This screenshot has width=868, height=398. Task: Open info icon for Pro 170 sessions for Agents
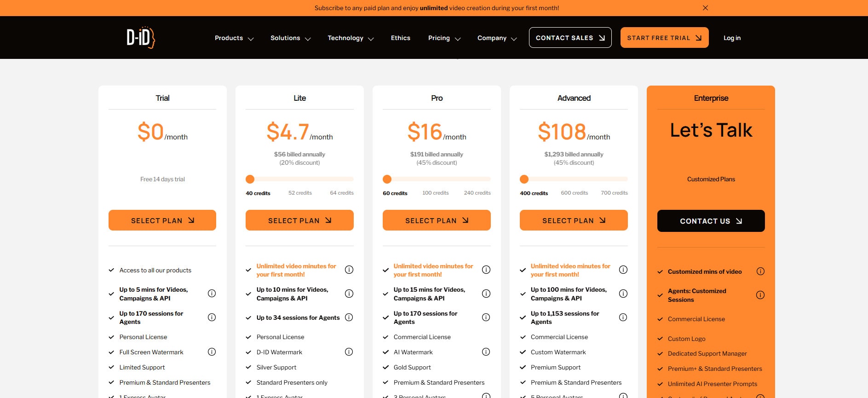(x=486, y=317)
